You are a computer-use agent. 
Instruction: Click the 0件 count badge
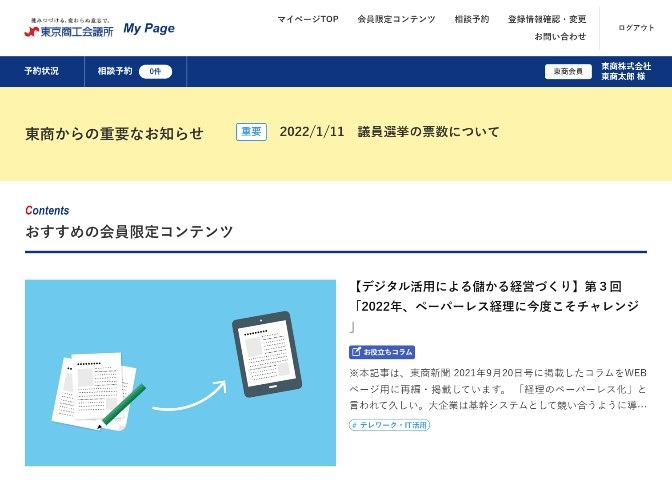(x=155, y=72)
